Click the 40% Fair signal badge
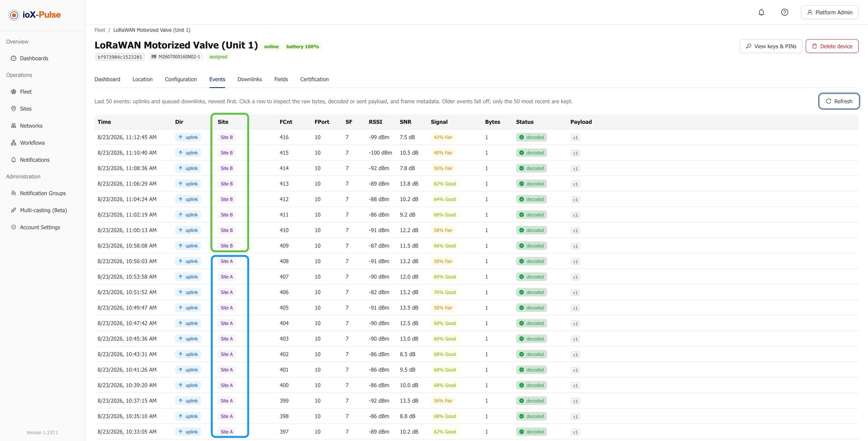Viewport: 868px width, 441px height. tap(443, 153)
